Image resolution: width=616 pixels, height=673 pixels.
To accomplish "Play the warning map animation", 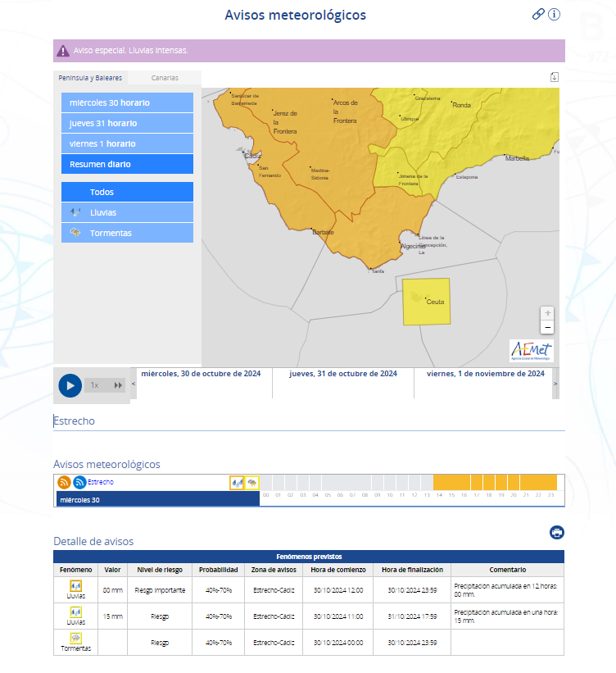I will (70, 384).
